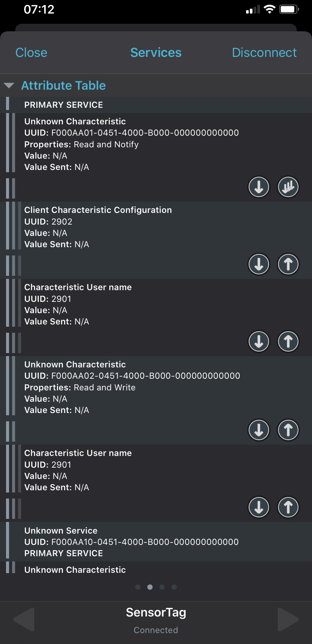The width and height of the screenshot is (312, 644).
Task: Select the third page indicator dot
Action: pos(162,587)
